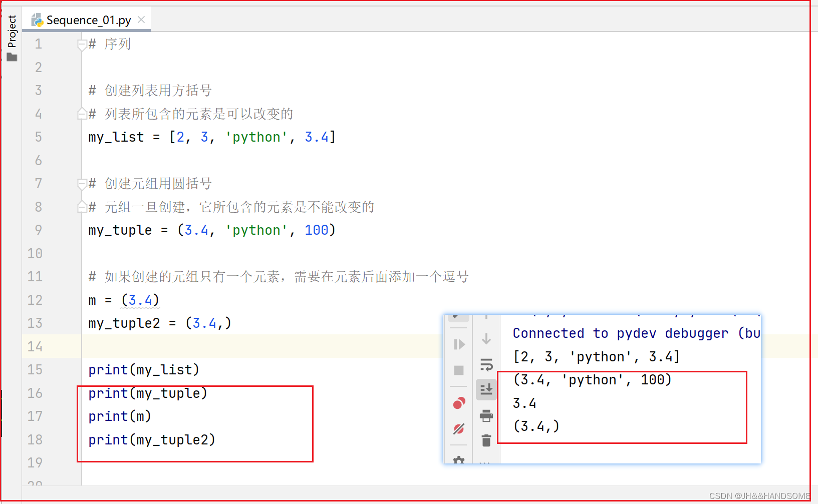The width and height of the screenshot is (818, 504).
Task: Click print(m) on line 17
Action: click(120, 416)
